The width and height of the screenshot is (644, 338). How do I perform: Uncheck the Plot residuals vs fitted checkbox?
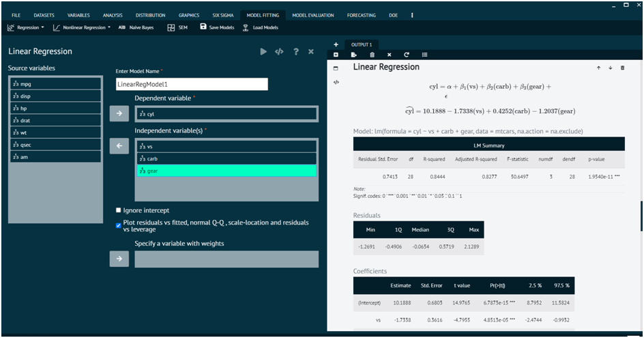pyautogui.click(x=119, y=223)
